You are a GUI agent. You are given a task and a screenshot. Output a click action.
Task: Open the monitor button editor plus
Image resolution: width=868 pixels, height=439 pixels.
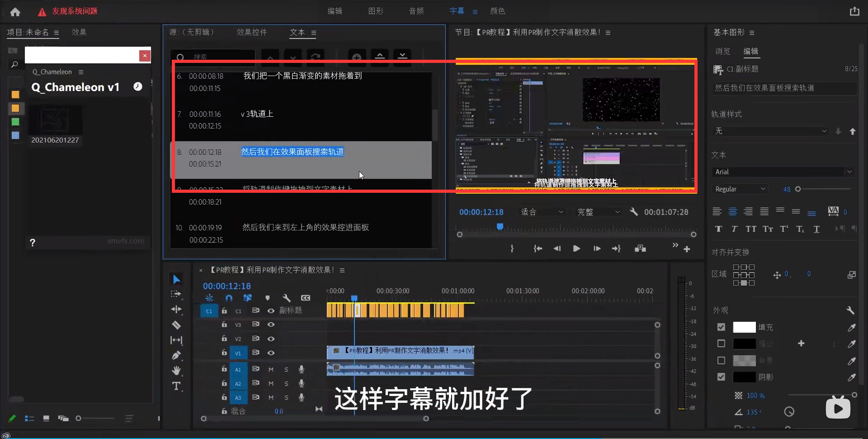[687, 249]
